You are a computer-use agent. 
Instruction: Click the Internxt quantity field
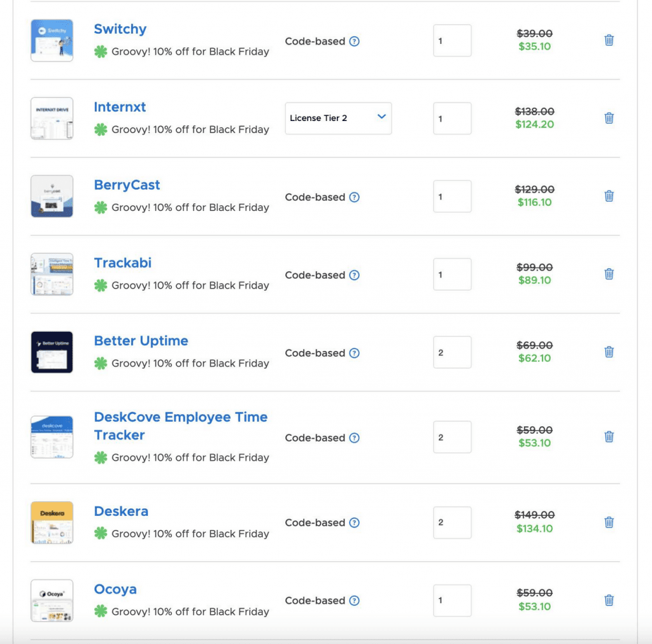452,118
